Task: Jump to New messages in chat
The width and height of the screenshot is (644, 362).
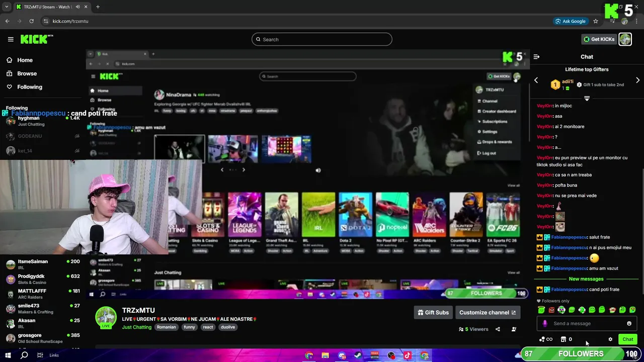Action: 586,279
